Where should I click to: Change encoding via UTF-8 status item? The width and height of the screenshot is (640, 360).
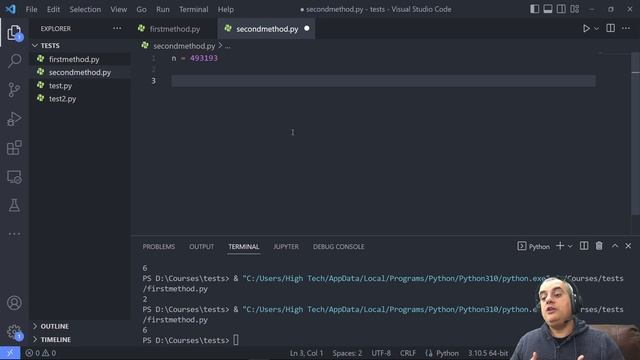(381, 353)
